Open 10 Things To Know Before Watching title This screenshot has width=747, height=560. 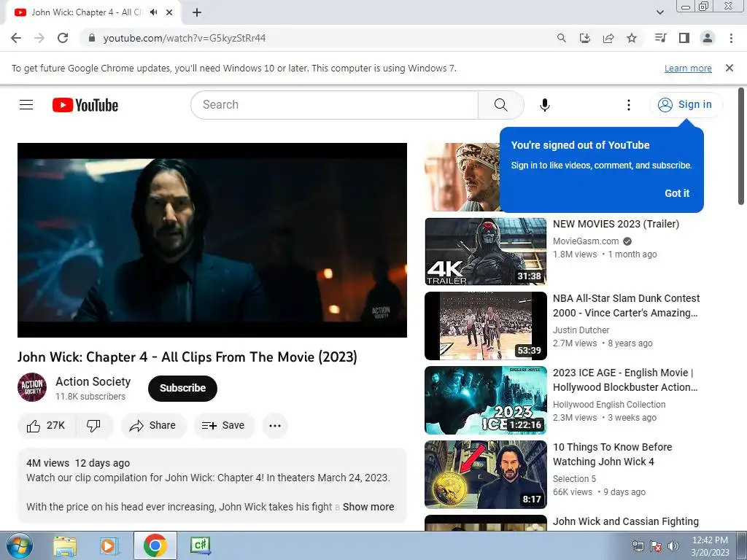(612, 454)
